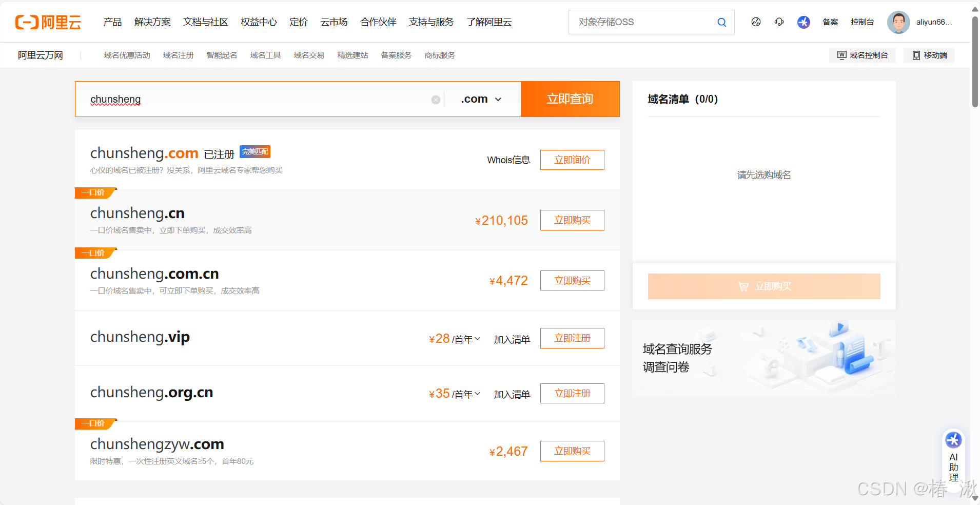The width and height of the screenshot is (980, 505).
Task: Add chunsheng.vip to the list (加入清单)
Action: (x=512, y=339)
